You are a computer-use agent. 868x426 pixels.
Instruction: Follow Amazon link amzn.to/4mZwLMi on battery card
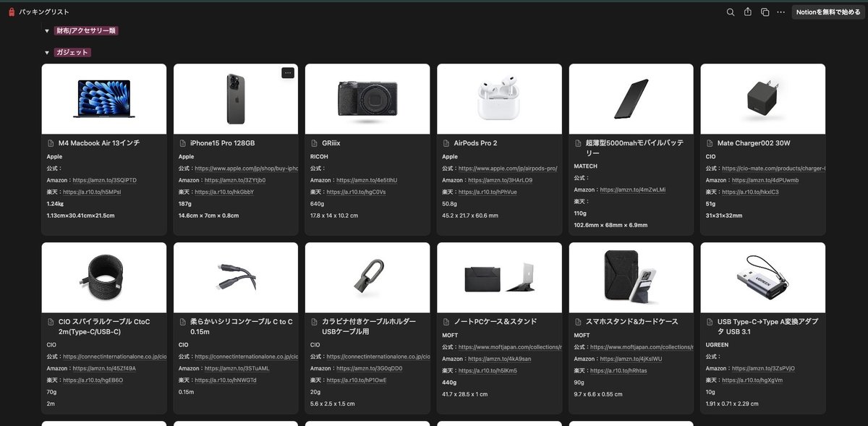(x=633, y=190)
